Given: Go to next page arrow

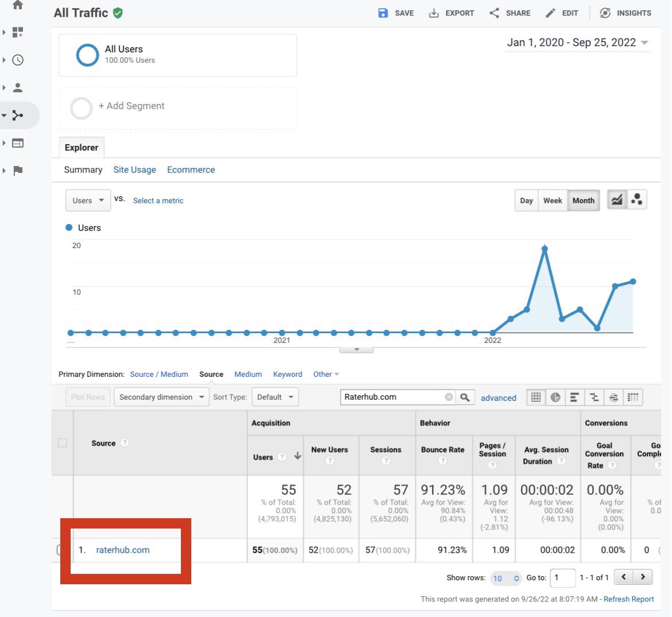Looking at the screenshot, I should click(643, 577).
